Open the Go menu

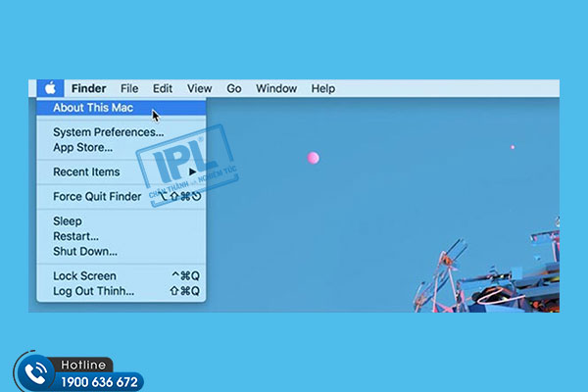coord(234,88)
